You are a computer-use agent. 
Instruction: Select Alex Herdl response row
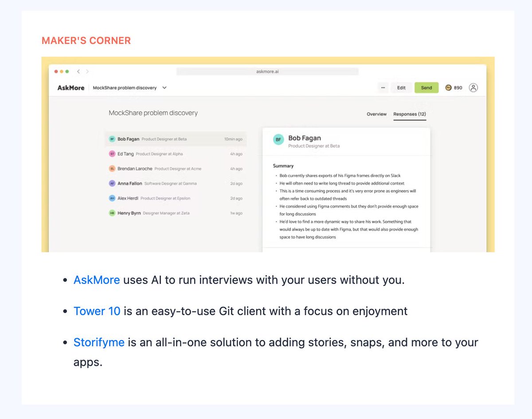coord(176,198)
